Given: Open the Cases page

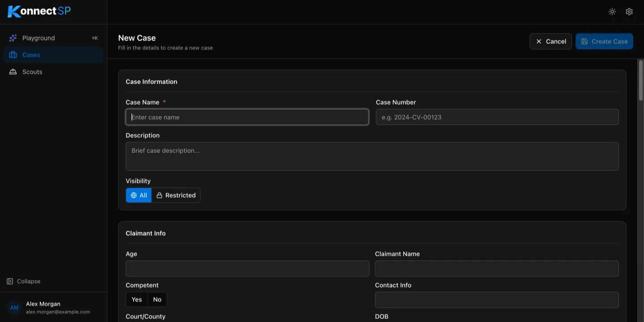Looking at the screenshot, I should (x=54, y=55).
